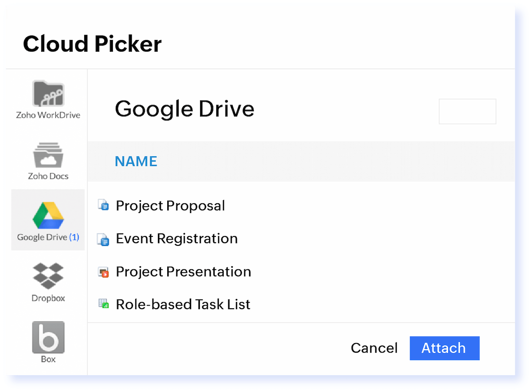Choose the Box service icon

[x=48, y=337]
